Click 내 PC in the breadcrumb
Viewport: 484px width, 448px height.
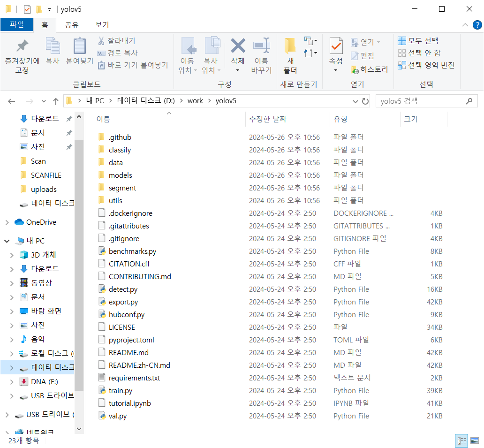(95, 101)
